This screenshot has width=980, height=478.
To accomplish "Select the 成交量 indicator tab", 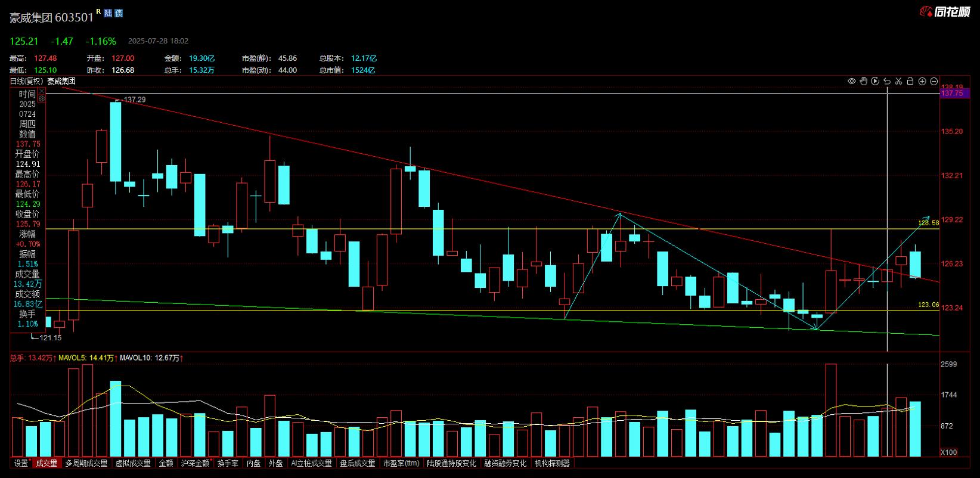I will click(46, 463).
